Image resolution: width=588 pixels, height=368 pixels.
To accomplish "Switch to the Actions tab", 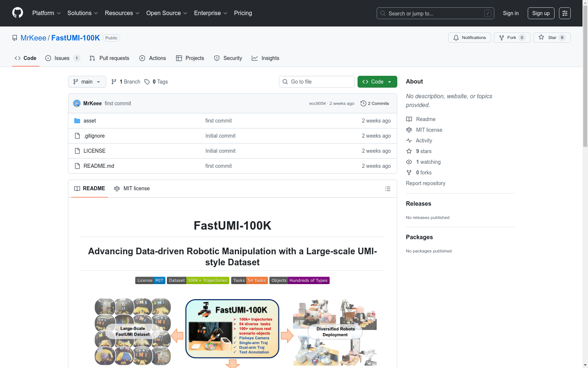I will coord(153,58).
